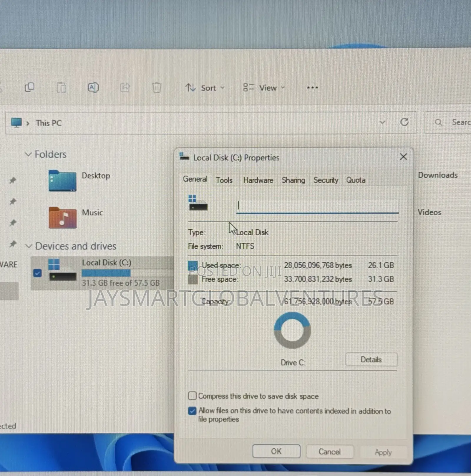Select the Music folder icon
Screen dimensions: 471x476
pos(63,217)
